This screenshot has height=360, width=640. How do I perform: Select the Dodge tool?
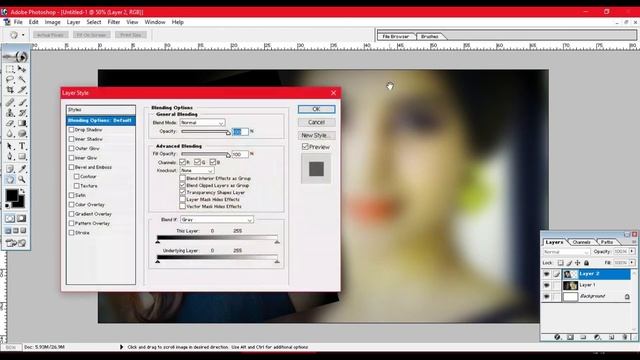tap(22, 133)
